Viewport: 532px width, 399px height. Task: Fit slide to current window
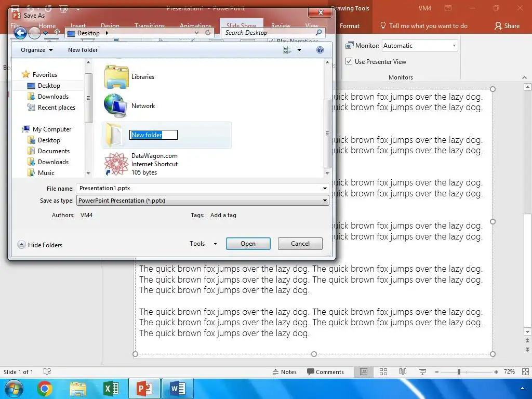[x=525, y=372]
